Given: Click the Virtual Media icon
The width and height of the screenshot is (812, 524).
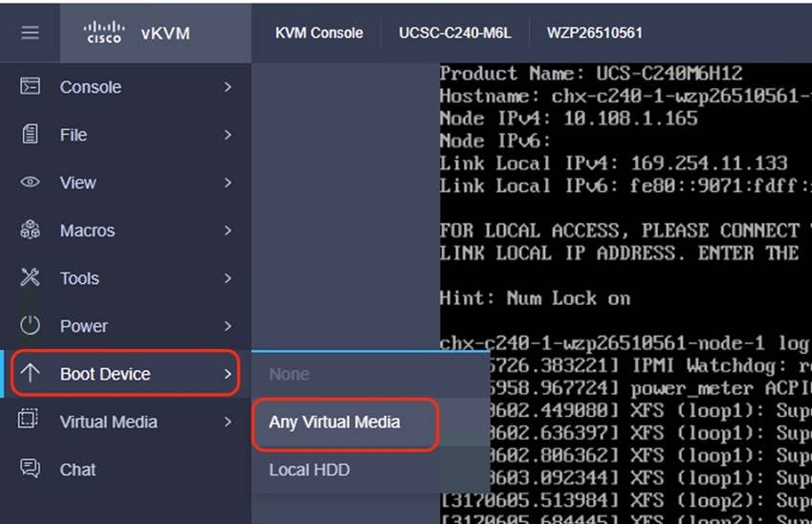Looking at the screenshot, I should click(x=28, y=419).
